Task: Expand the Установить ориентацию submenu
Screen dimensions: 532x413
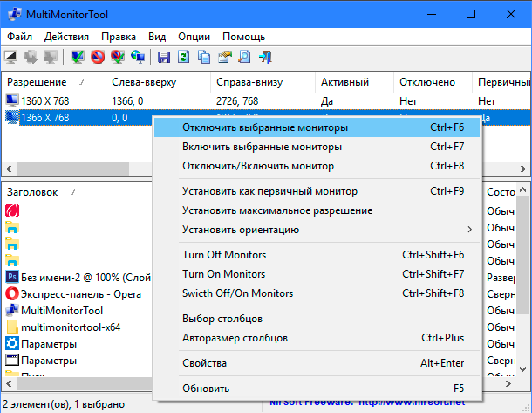Action: click(x=317, y=230)
